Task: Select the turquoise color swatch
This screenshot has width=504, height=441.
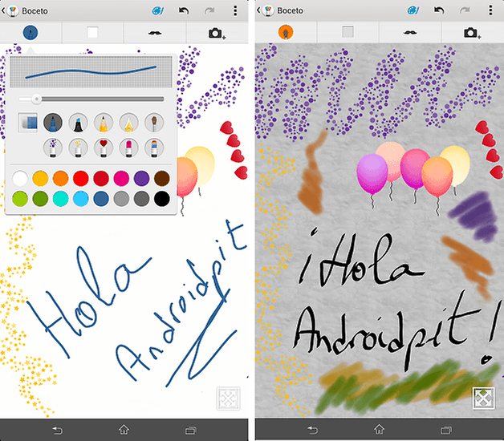Action: coord(60,199)
